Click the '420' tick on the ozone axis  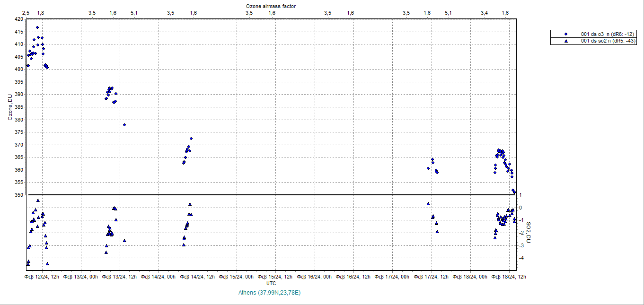19,19
